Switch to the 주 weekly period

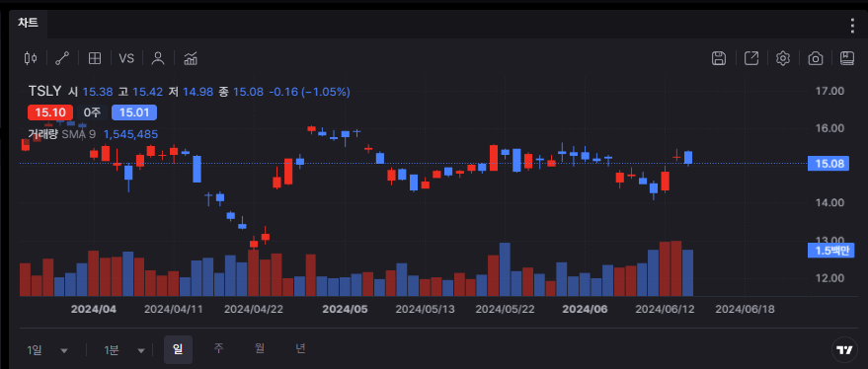point(218,348)
